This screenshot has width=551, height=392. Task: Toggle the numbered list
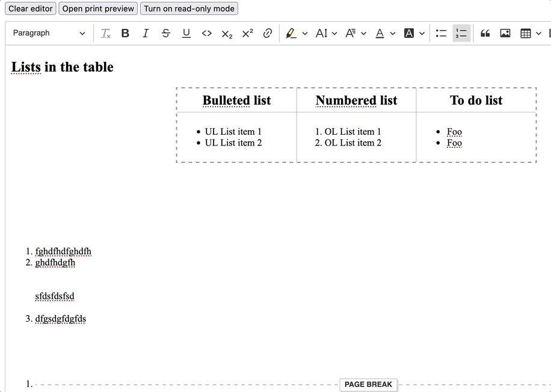point(461,33)
